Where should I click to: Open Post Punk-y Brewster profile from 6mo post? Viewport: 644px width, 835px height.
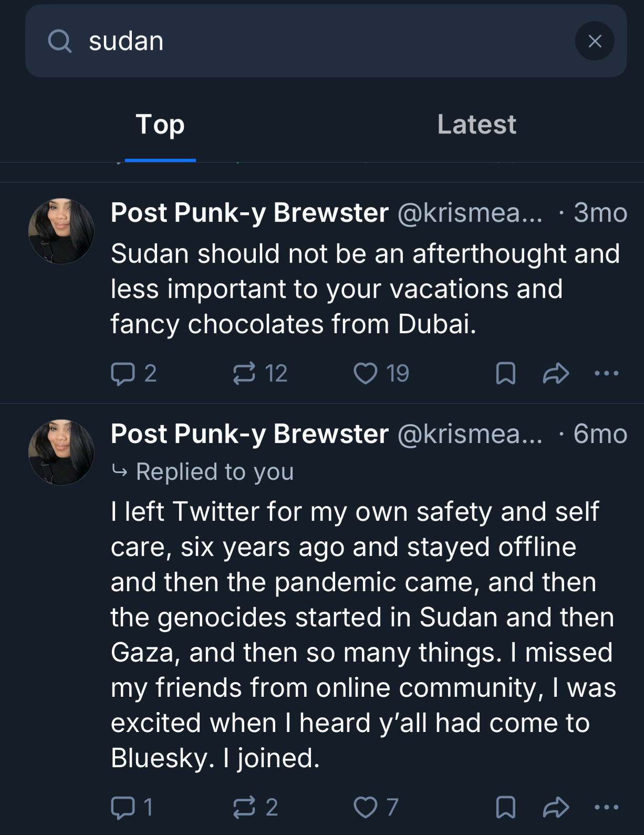click(x=250, y=434)
